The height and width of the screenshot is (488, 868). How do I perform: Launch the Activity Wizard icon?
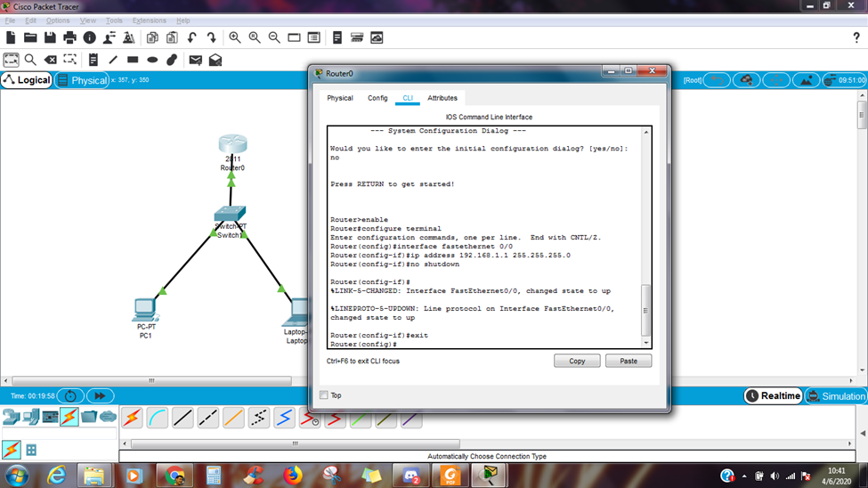coord(109,37)
